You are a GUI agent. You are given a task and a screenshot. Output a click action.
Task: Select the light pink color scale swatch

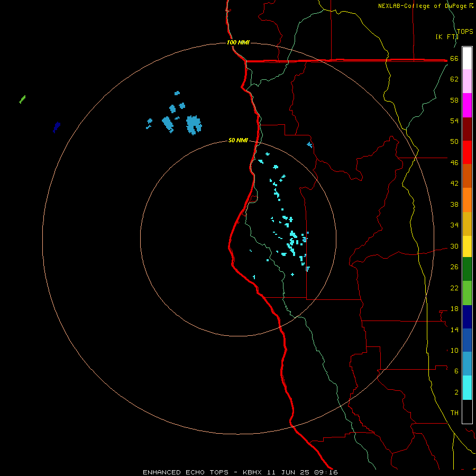(467, 81)
